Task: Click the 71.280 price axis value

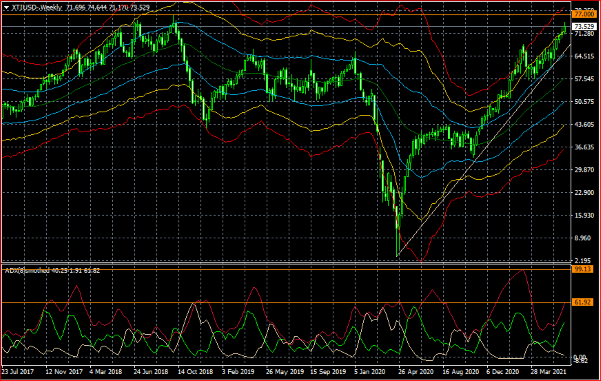Action: coord(584,34)
